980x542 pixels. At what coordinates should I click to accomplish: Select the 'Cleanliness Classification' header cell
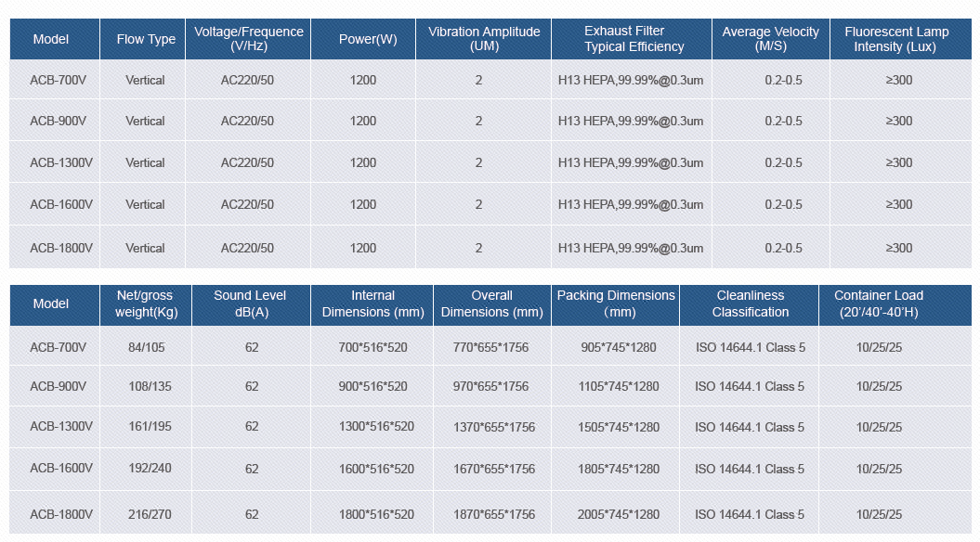click(751, 303)
